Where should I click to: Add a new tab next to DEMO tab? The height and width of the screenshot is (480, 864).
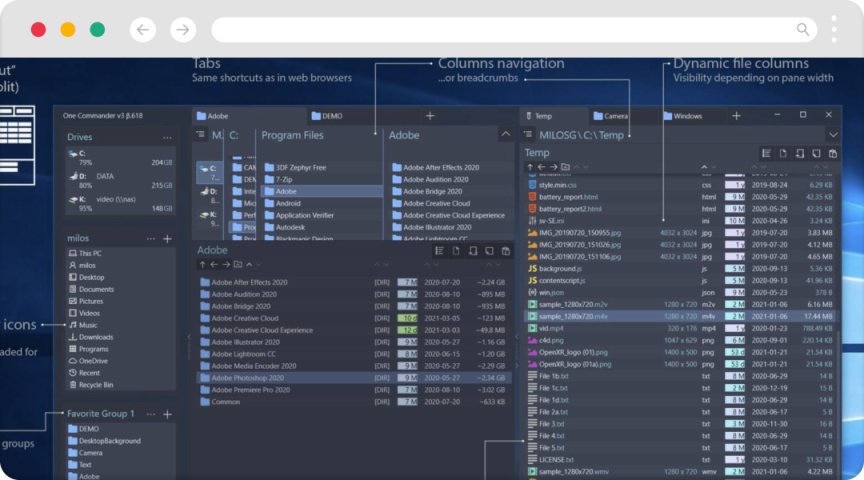(x=430, y=116)
